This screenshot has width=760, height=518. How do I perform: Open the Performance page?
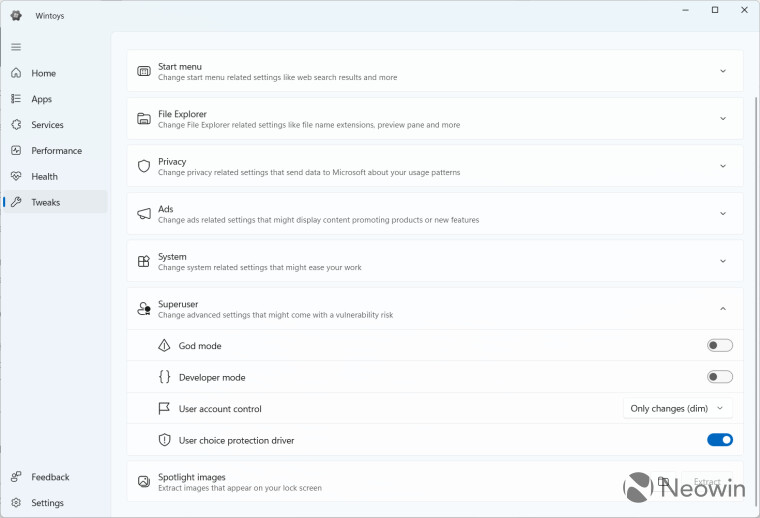[55, 151]
